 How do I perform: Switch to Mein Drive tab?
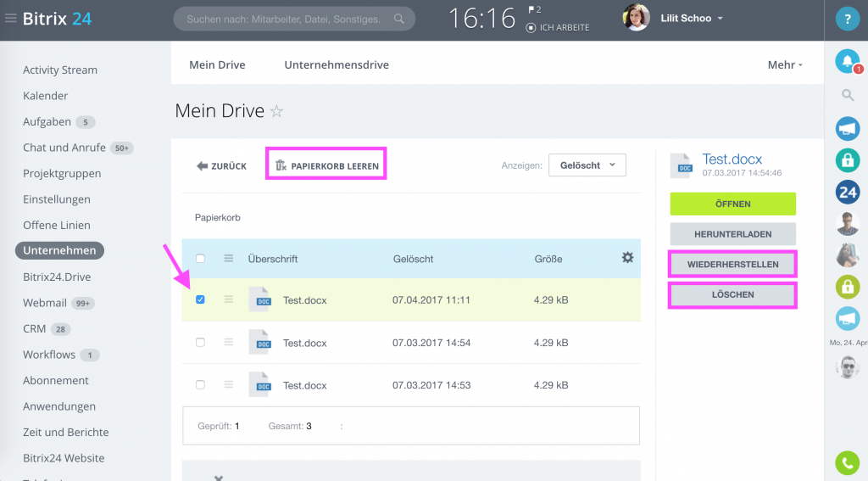point(217,64)
